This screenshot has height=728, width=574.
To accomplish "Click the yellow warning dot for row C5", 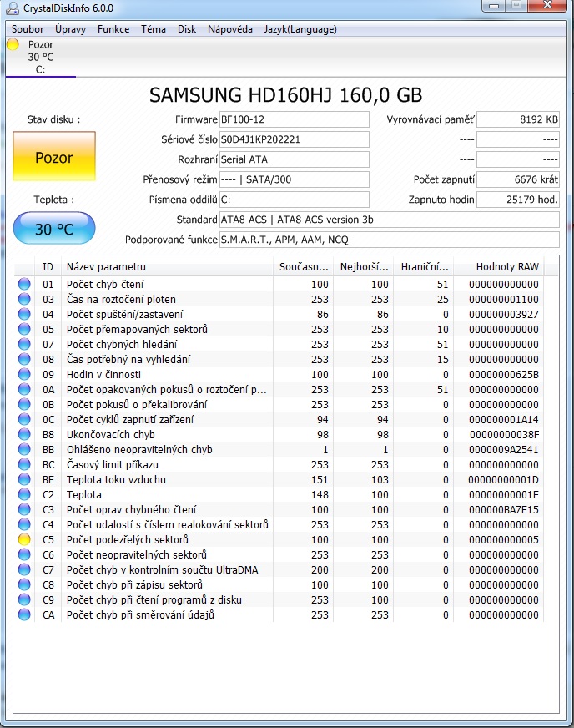I will pos(24,539).
